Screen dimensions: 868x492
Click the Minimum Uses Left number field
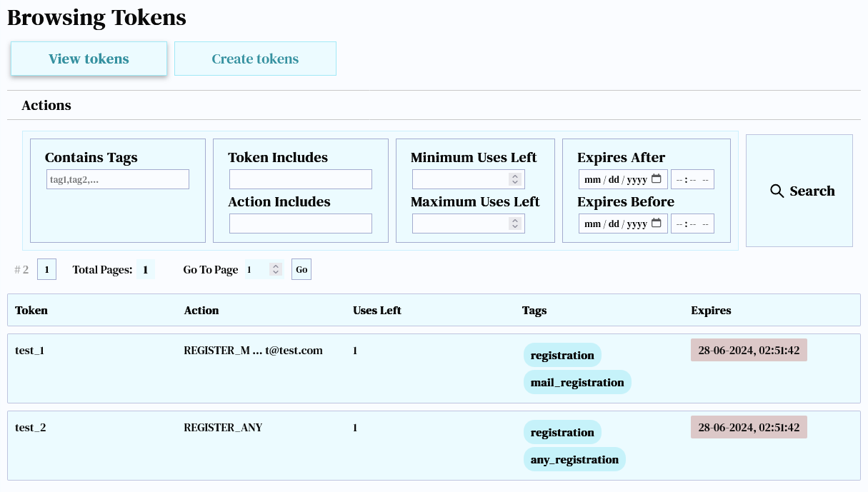click(469, 179)
